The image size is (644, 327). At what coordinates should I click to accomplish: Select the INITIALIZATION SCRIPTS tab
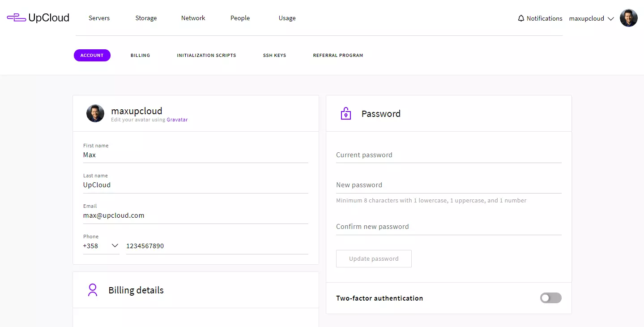[206, 55]
